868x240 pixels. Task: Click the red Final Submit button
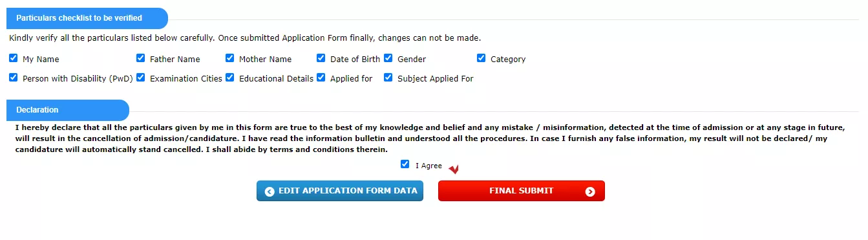[x=522, y=191]
